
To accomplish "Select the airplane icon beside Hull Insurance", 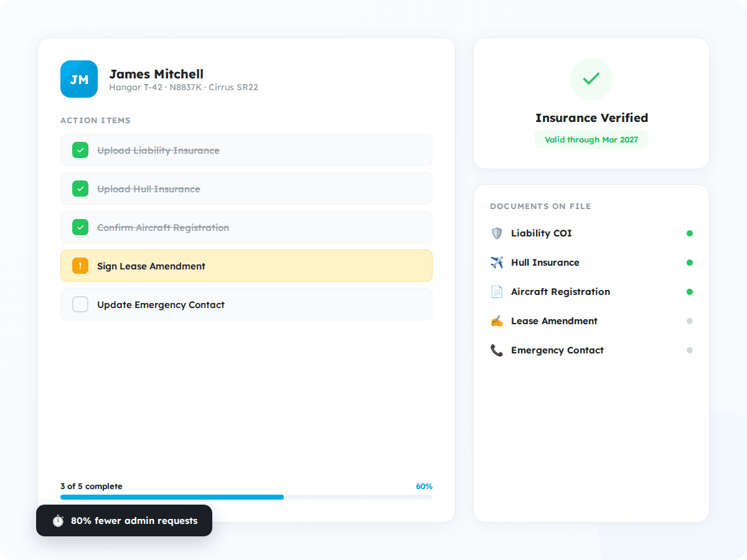I will 496,263.
